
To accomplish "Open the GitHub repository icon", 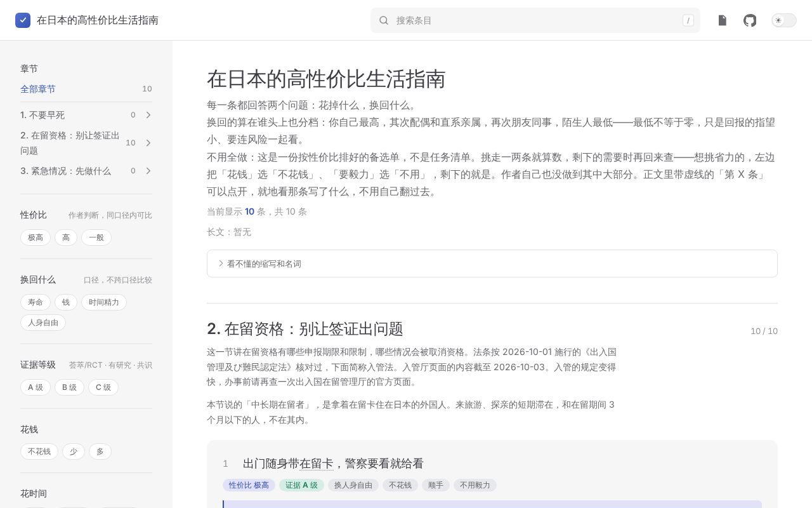I will click(x=750, y=20).
